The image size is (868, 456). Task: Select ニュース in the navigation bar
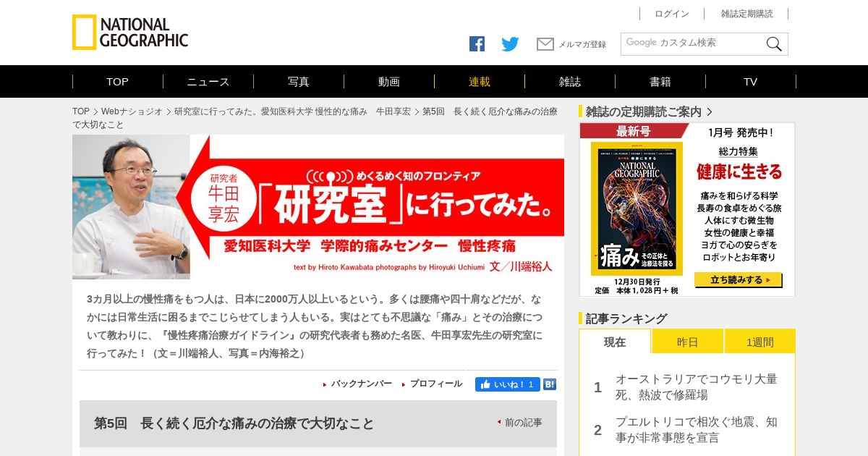(x=208, y=82)
